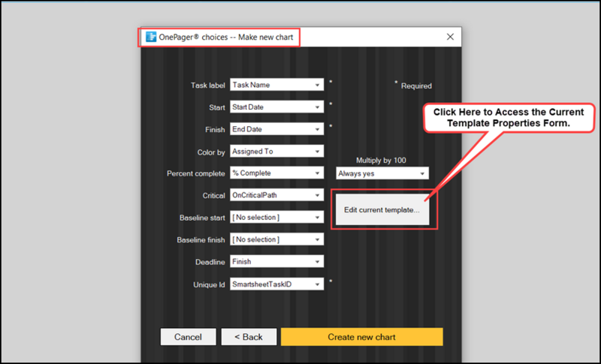
Task: Open the Deadline dropdown
Action: [276, 262]
